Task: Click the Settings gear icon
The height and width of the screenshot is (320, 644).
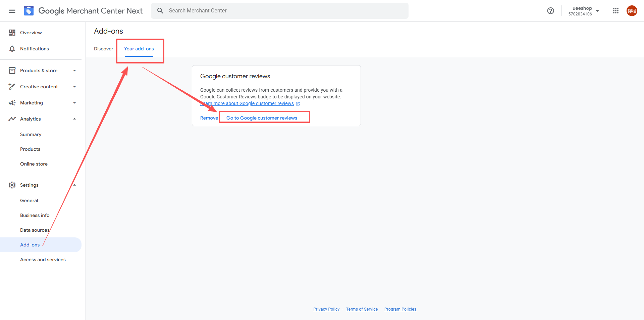Action: [x=12, y=185]
